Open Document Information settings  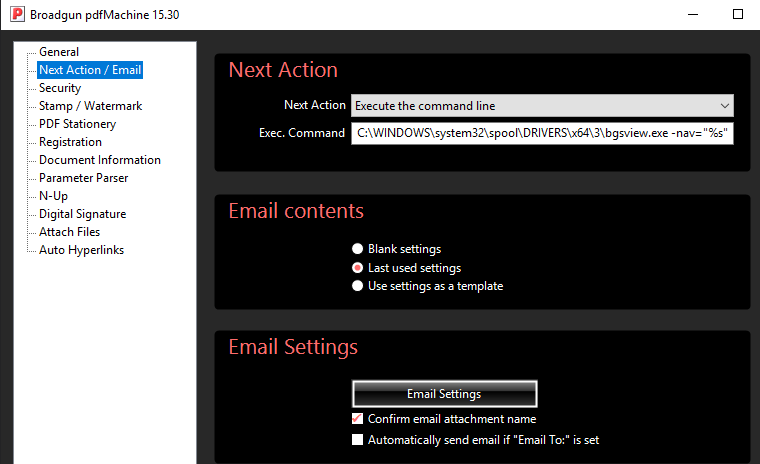pos(99,160)
